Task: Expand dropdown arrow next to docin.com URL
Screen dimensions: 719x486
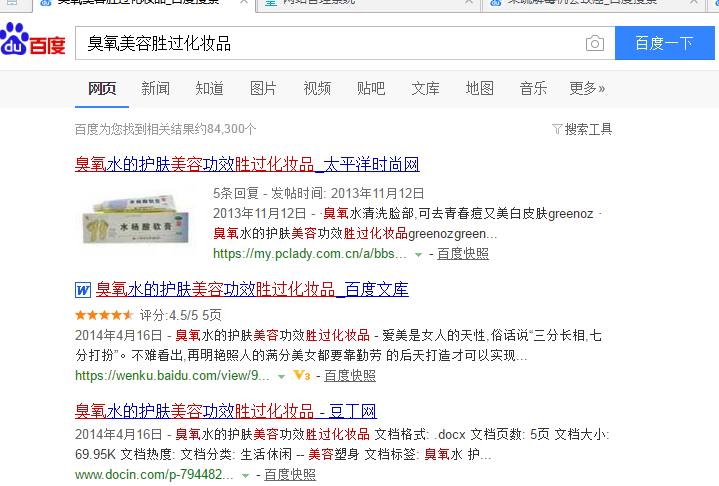Action: click(245, 476)
